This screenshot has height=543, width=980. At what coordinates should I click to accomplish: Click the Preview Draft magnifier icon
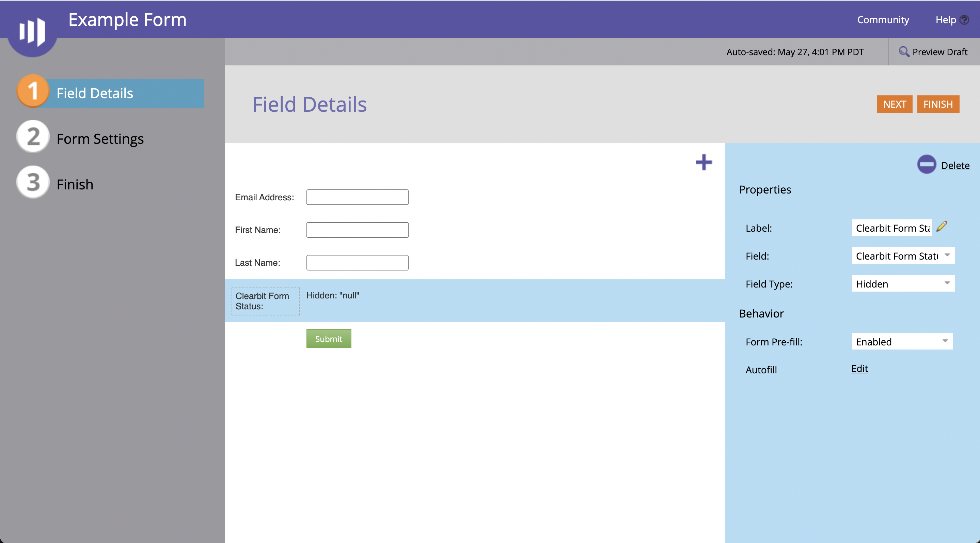[904, 52]
